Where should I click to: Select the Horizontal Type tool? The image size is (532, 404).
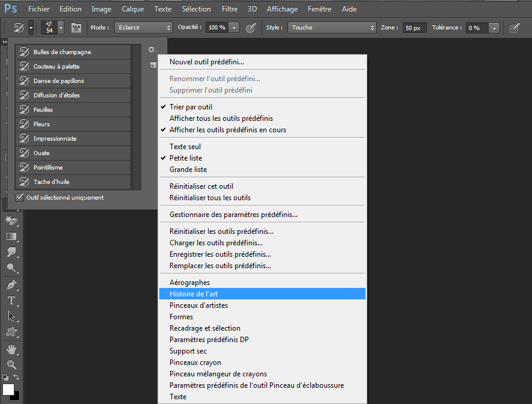(11, 301)
